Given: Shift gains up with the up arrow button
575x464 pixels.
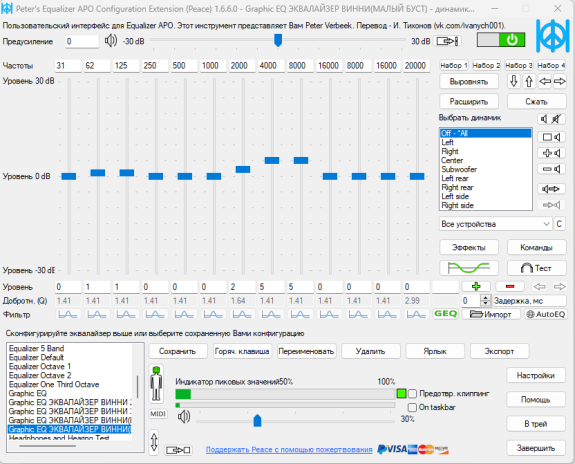Looking at the screenshot, I should click(529, 81).
